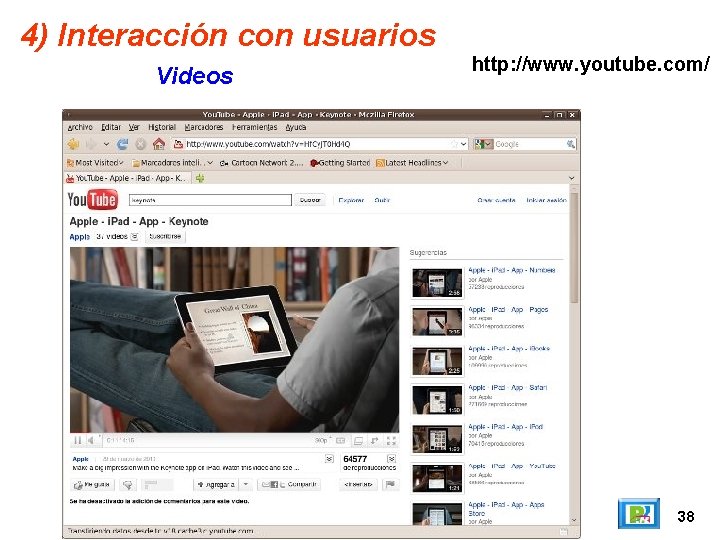Expand the Latest Headlines feed bookmark
This screenshot has height=540, width=720.
(412, 163)
